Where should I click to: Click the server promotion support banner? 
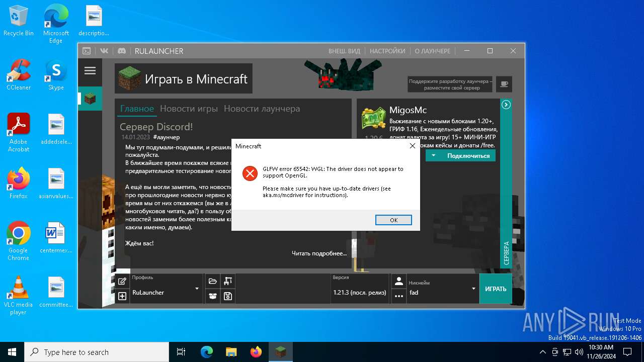450,84
